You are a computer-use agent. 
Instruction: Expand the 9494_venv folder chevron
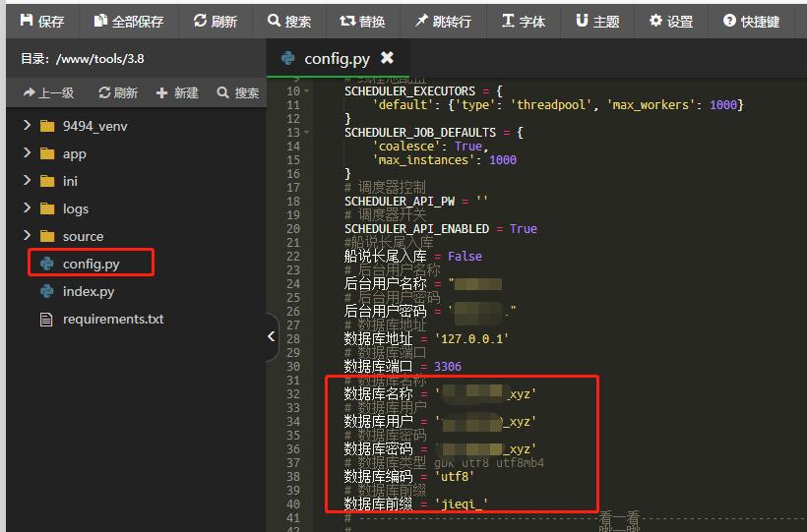27,126
